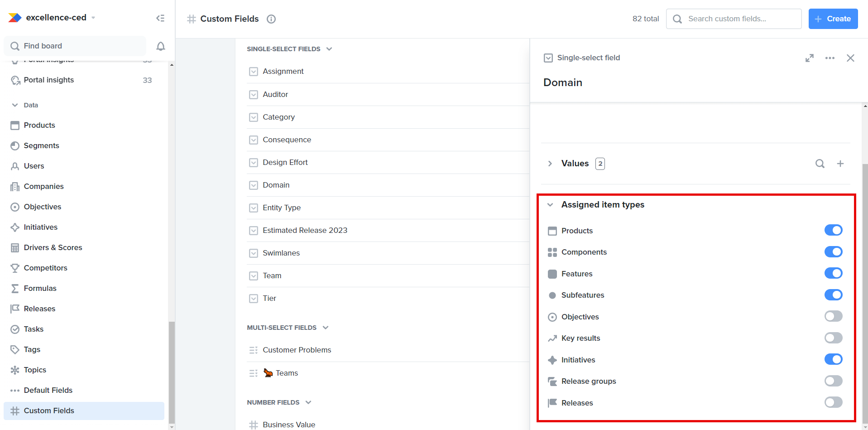Collapse the left sidebar using the arrow icon
Viewport: 868px width, 430px height.
pos(160,18)
